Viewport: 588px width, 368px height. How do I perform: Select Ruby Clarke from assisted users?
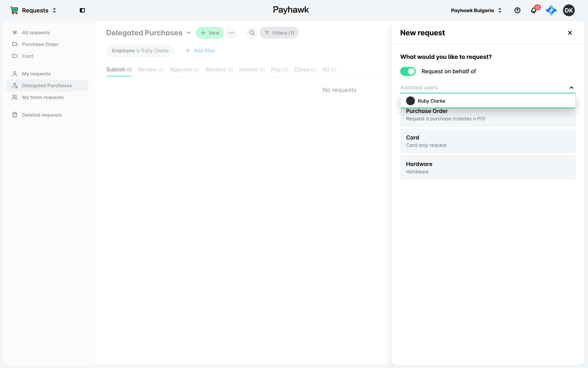point(488,101)
